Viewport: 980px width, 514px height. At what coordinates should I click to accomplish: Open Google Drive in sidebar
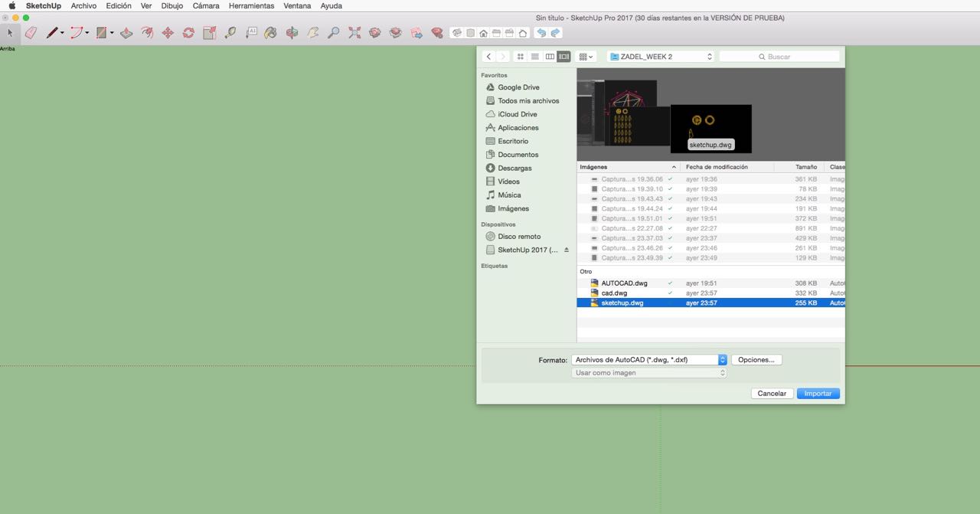518,87
